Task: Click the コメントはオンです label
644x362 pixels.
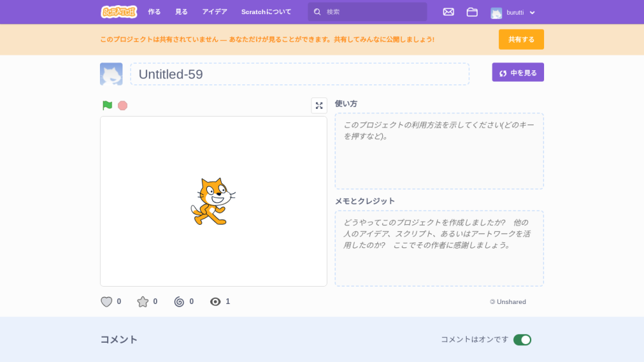Action: 474,339
